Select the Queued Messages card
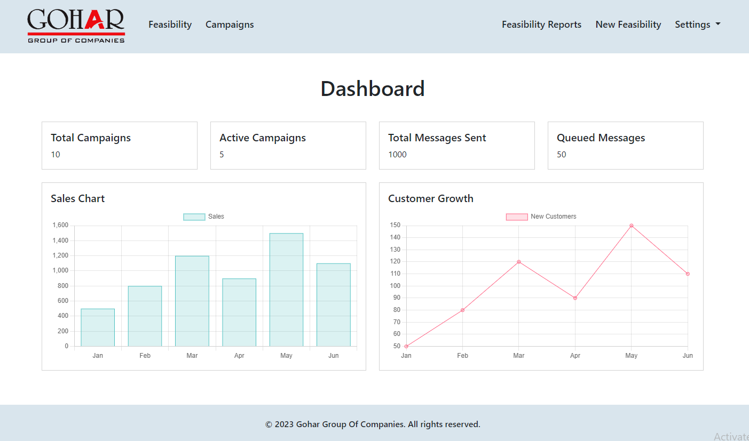 pos(625,146)
